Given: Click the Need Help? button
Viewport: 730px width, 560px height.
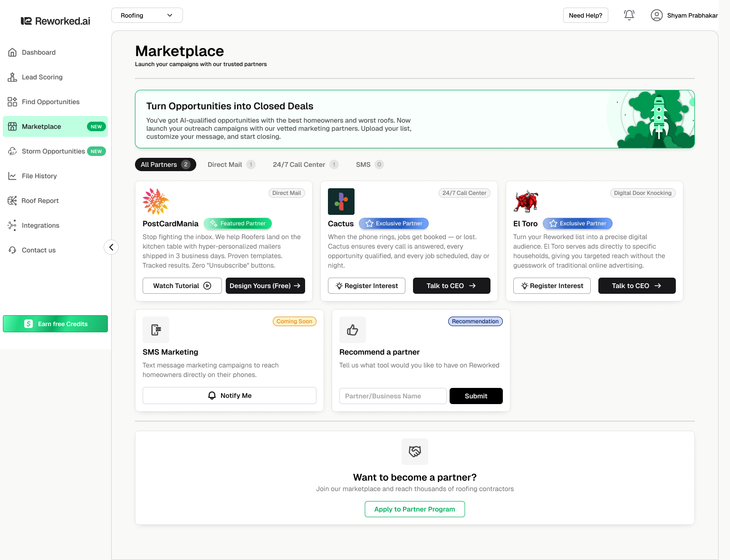Looking at the screenshot, I should (x=585, y=15).
